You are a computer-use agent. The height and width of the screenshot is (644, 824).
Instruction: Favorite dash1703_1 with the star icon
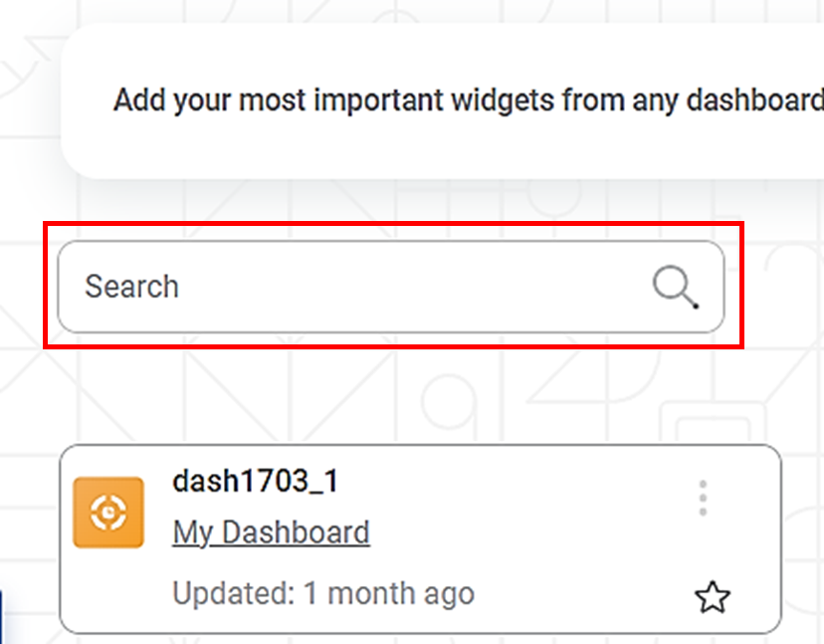coord(712,597)
